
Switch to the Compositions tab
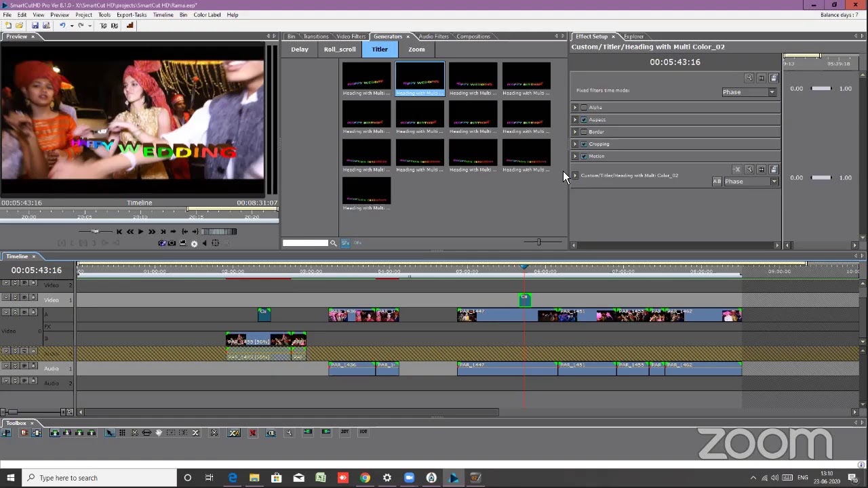[x=473, y=37]
